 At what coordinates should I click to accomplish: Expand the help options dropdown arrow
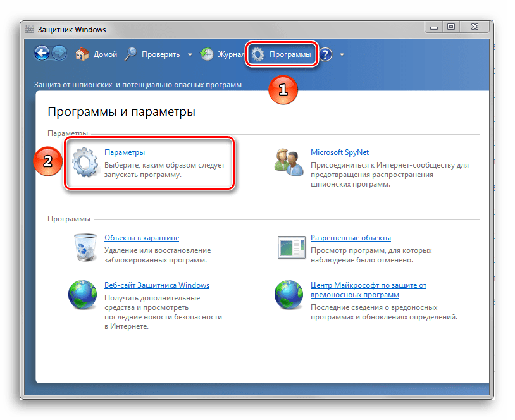pos(342,55)
